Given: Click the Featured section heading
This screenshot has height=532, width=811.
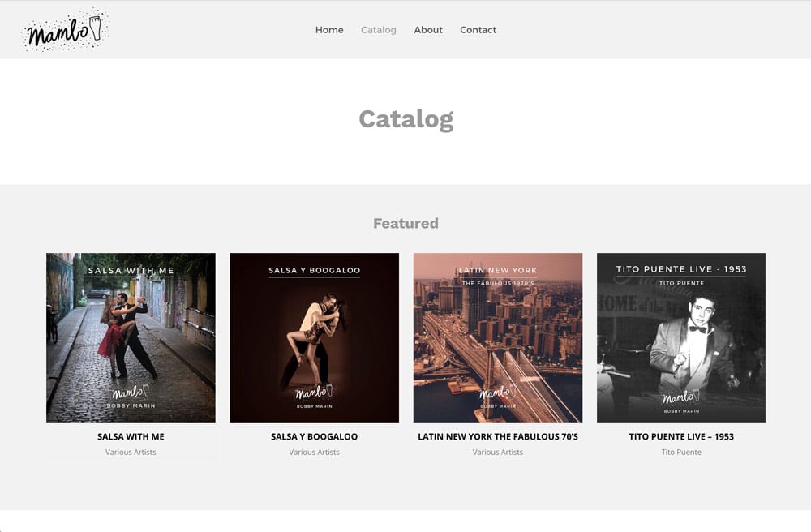Looking at the screenshot, I should [405, 223].
